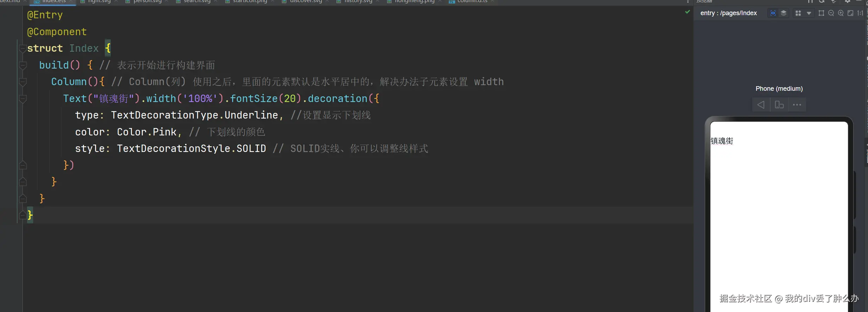Screen dimensions: 868x312
Task: Click TextDecorationStyle.SOLID in the code
Action: pyautogui.click(x=191, y=148)
